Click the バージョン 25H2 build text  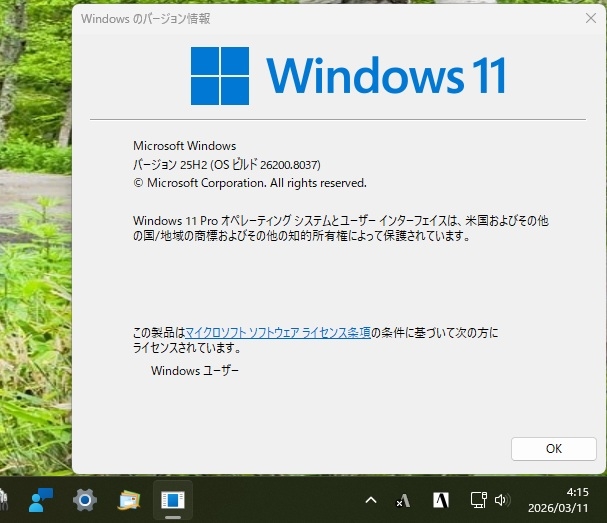tap(226, 165)
